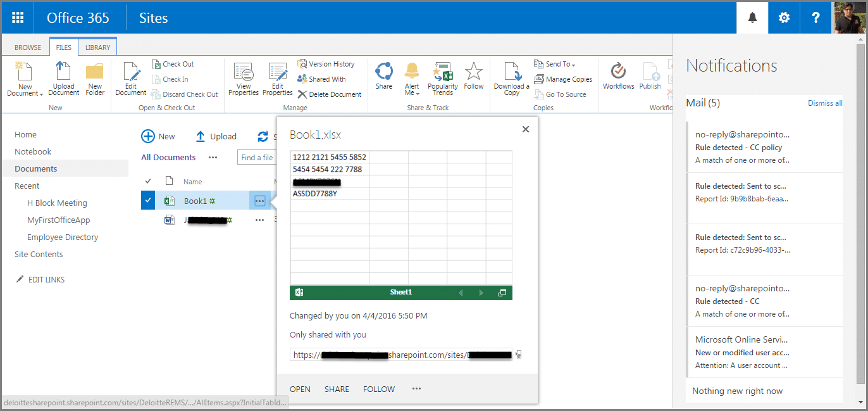Open the help question mark
Screen dimensions: 868x411
tap(816, 18)
